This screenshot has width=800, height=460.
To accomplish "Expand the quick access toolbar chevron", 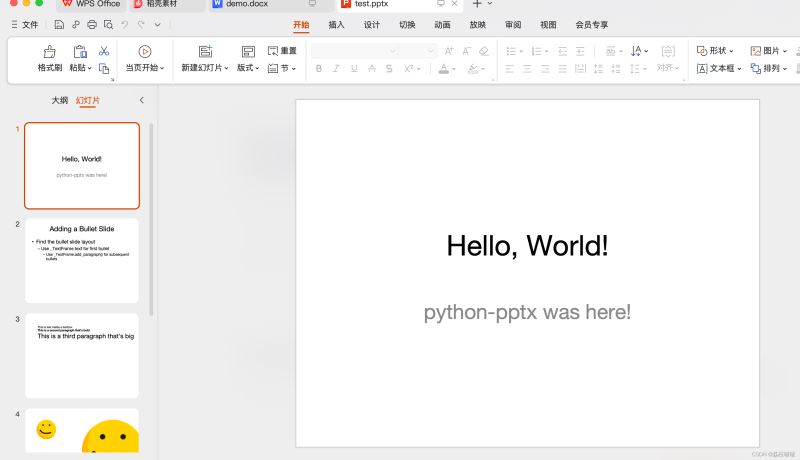I will click(x=158, y=24).
